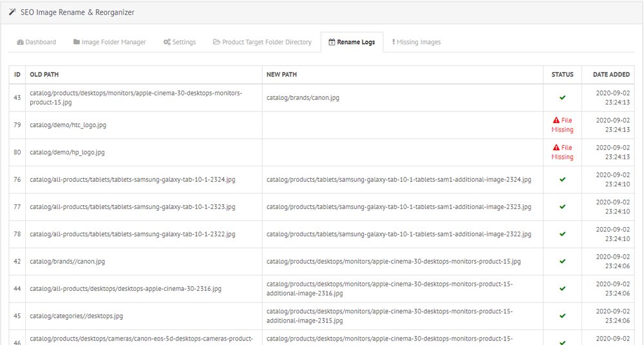This screenshot has width=644, height=345.
Task: Click old path desktops-apple-cinema-30-2316.jpg
Action: [126, 289]
